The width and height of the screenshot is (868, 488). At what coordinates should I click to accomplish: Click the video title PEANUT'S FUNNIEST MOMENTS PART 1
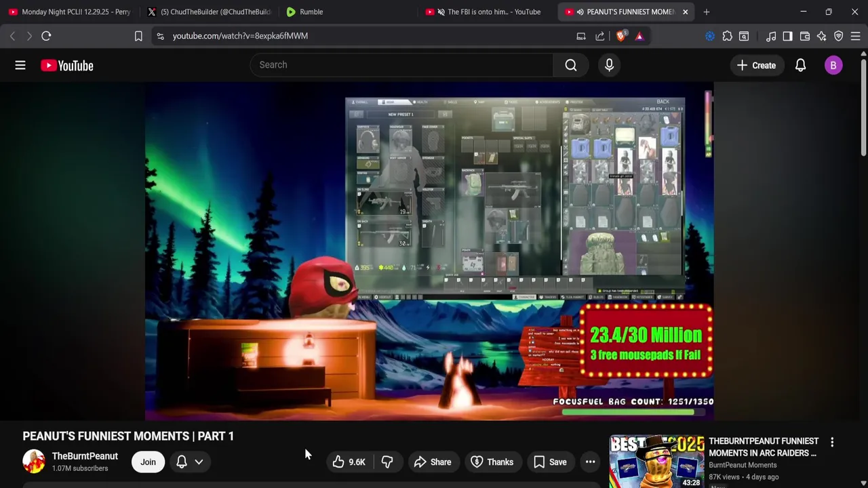[x=128, y=436]
